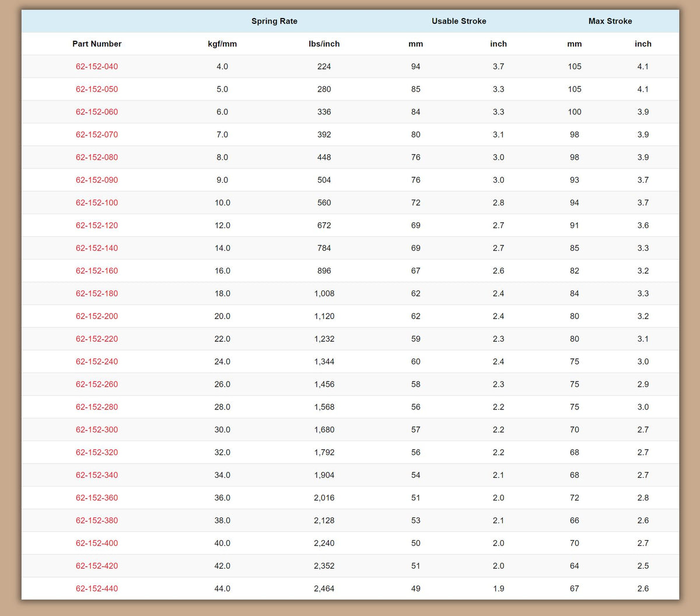Follow the 62-152-100 part link

coord(97,203)
